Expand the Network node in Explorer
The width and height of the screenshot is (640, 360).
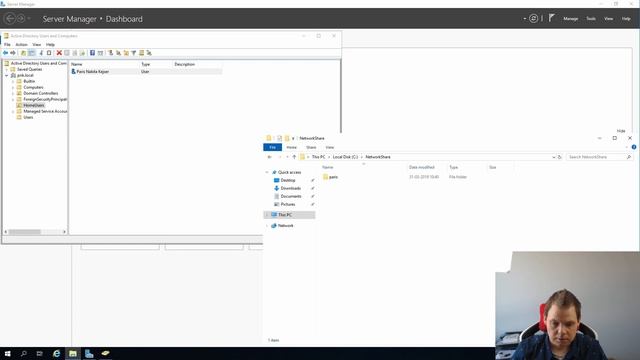[x=267, y=226]
